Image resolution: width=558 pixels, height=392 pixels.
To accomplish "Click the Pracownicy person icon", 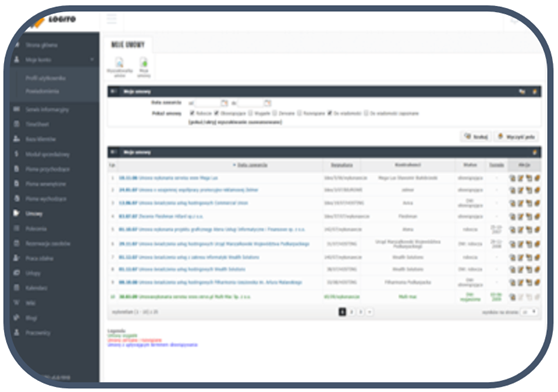I will pos(17,333).
